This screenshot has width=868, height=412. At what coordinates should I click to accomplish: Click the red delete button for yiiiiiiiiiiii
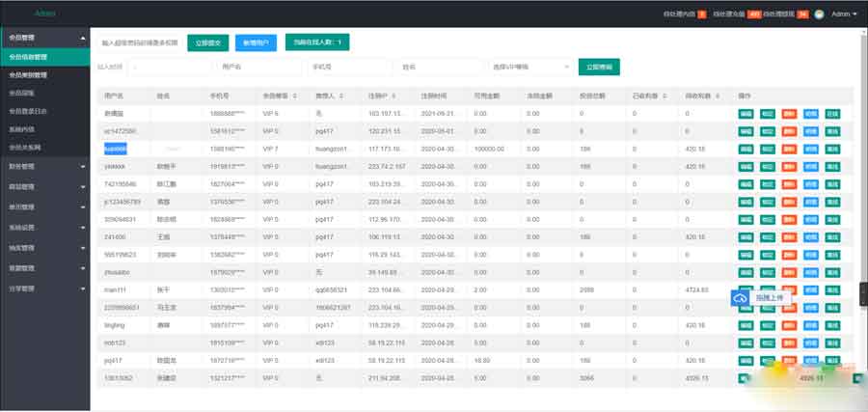(789, 167)
